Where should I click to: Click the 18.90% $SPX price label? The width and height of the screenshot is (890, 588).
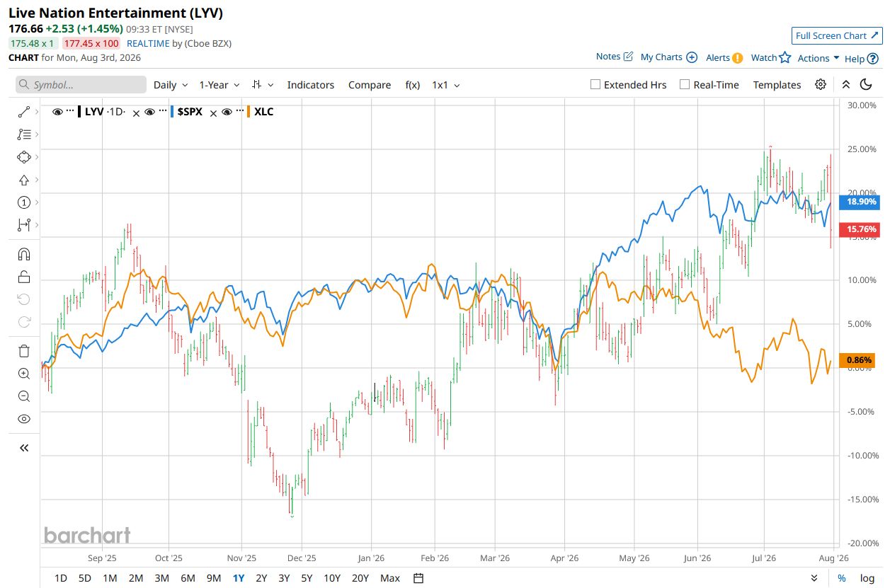[x=858, y=202]
